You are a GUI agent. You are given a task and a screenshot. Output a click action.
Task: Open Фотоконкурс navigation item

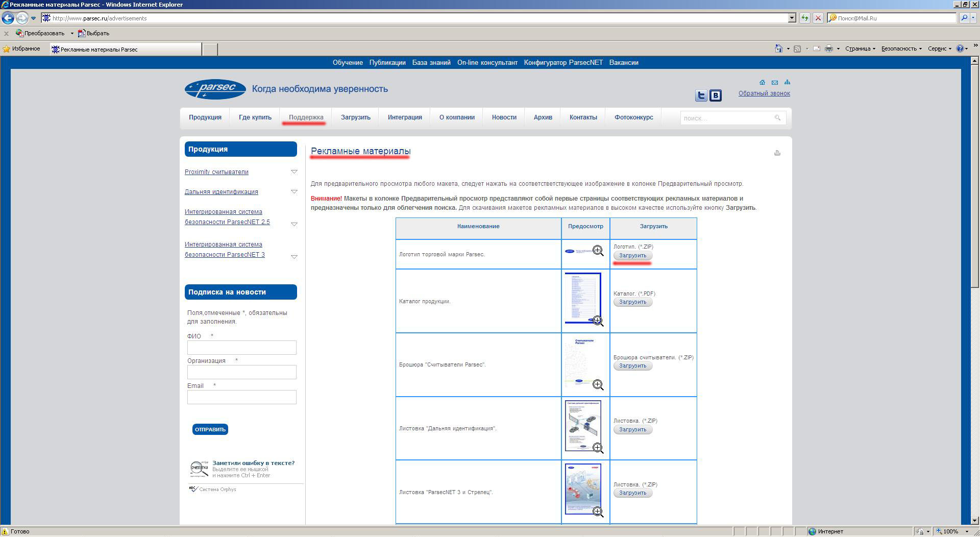tap(634, 117)
